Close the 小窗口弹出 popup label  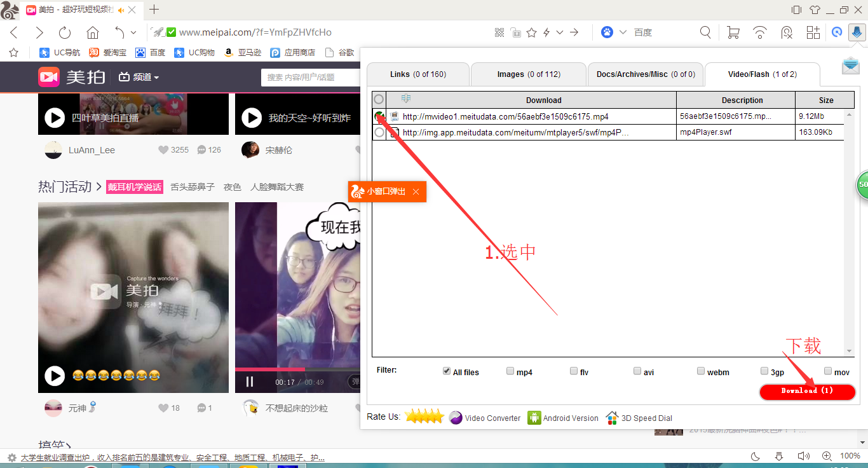click(416, 191)
